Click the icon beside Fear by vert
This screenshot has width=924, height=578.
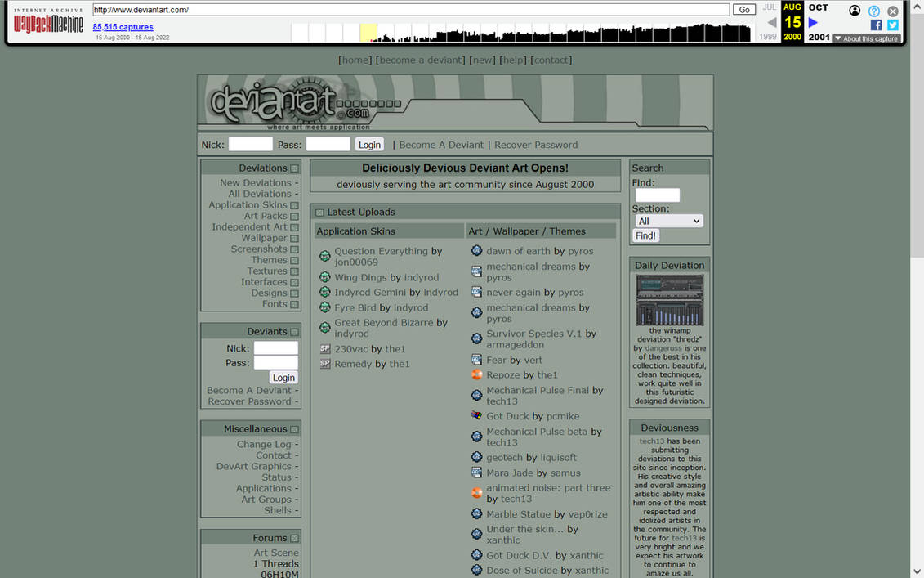click(x=477, y=359)
